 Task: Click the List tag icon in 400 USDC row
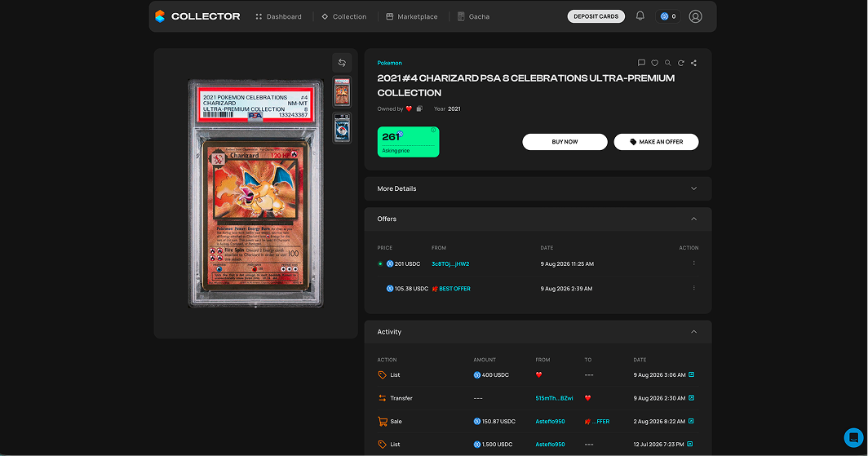(382, 374)
